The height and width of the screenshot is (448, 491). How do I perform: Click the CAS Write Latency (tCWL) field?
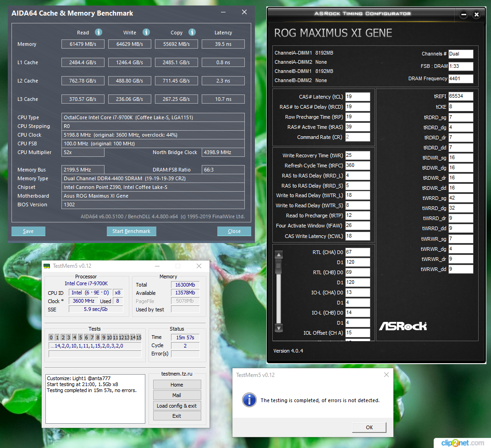[x=358, y=236]
